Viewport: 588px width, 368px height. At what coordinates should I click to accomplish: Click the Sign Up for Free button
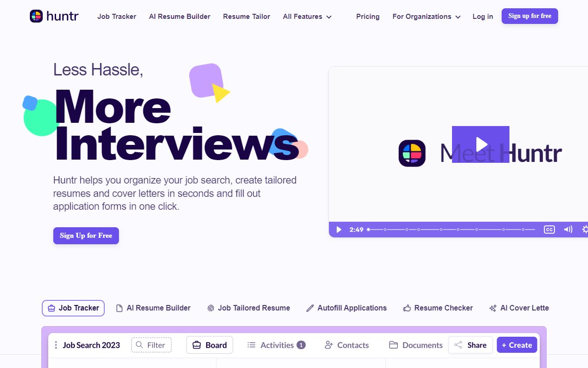coord(86,236)
